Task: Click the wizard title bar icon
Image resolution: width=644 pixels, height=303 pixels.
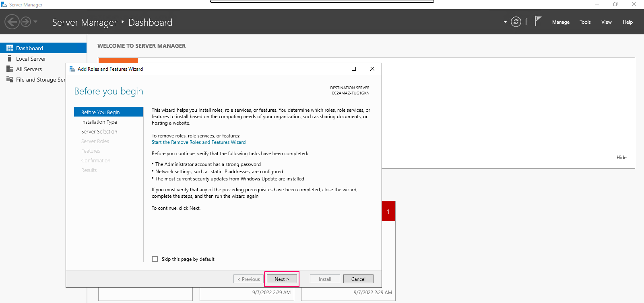Action: [72, 69]
